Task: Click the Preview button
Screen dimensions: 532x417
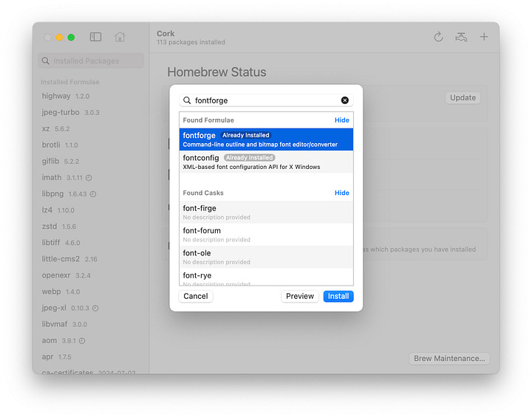Action: (300, 296)
